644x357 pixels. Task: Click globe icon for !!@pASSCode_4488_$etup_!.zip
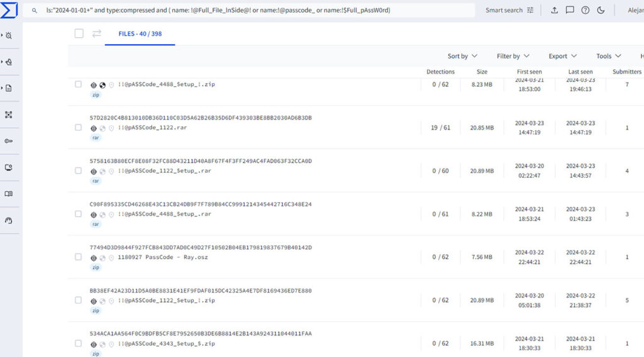[103, 85]
